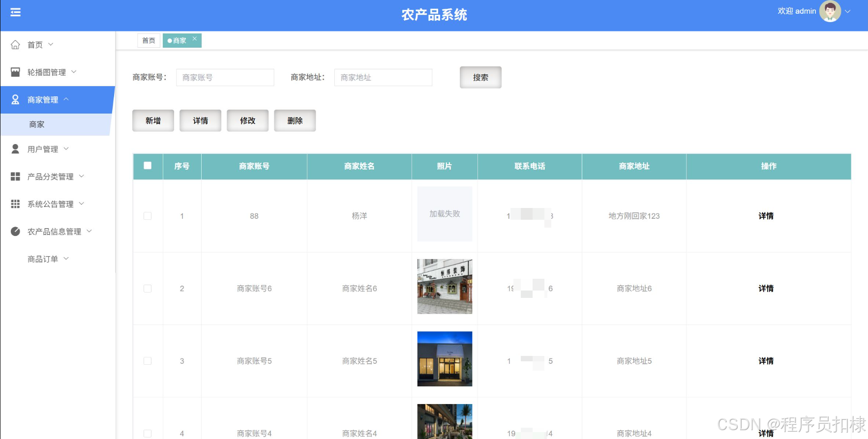Focus the 商家地址 search input
Viewport: 868px width, 439px height.
[383, 77]
